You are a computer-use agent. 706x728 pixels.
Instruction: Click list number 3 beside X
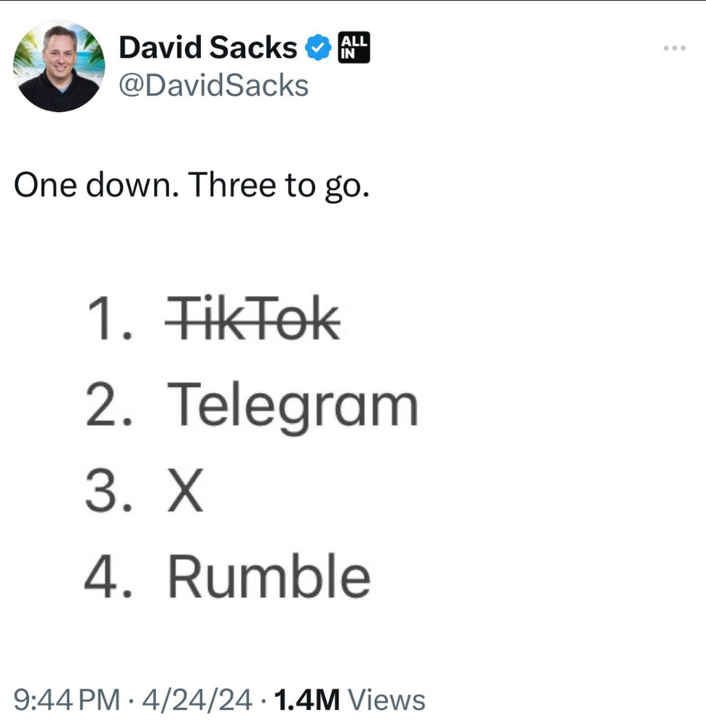tap(108, 490)
